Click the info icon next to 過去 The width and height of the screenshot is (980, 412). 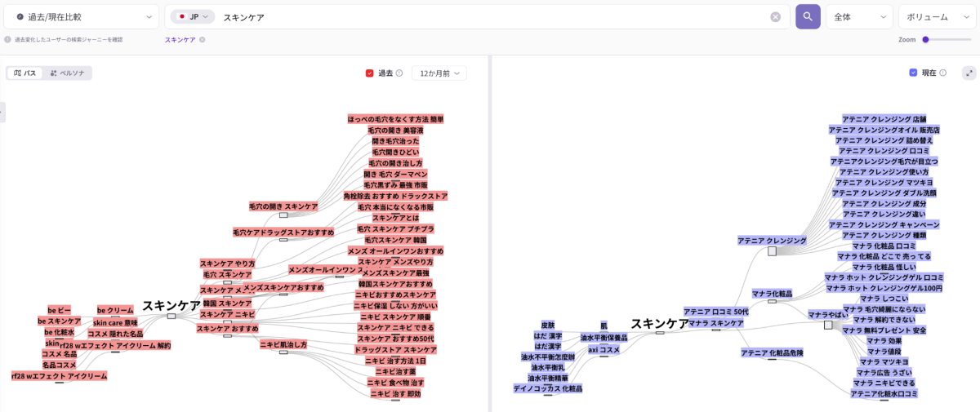click(x=399, y=73)
